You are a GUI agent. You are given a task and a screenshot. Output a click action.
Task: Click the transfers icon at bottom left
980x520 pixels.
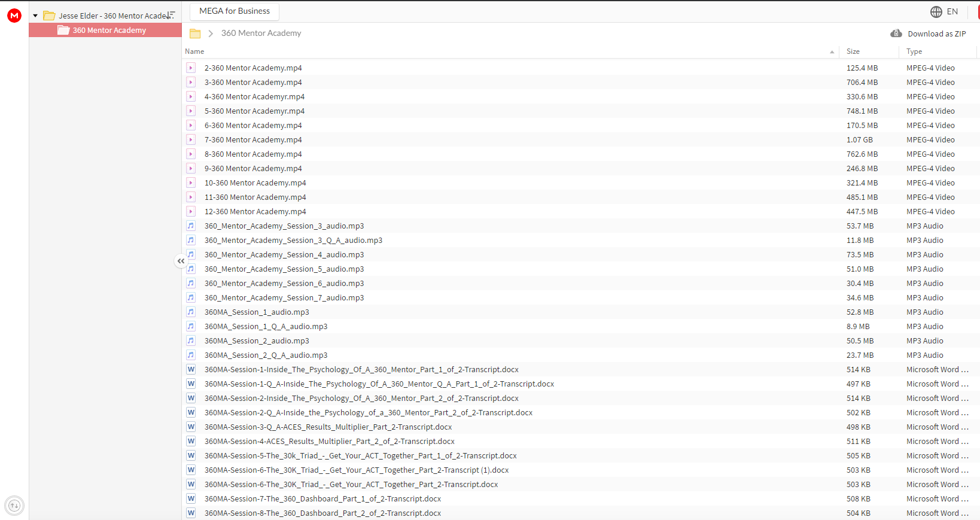pos(14,506)
